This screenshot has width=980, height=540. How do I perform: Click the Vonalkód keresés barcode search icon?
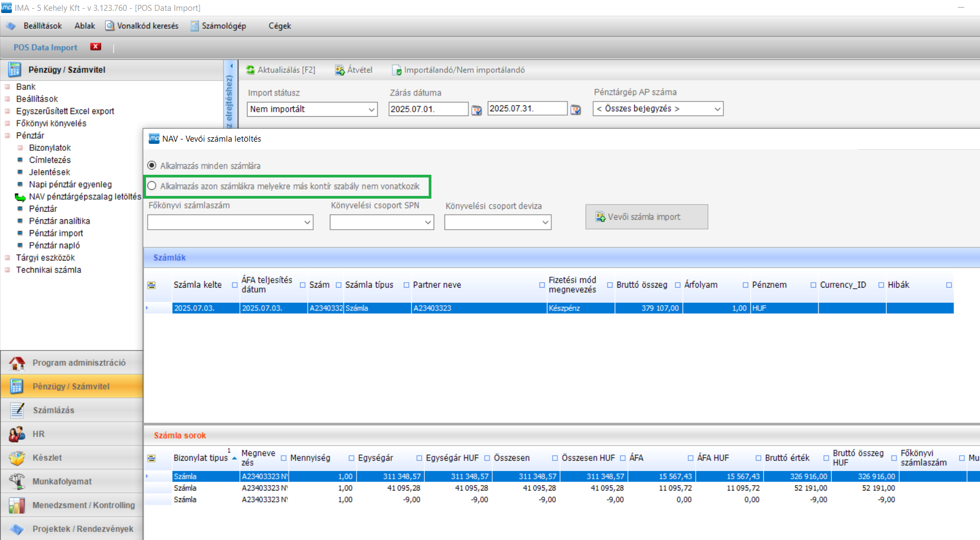tap(110, 26)
